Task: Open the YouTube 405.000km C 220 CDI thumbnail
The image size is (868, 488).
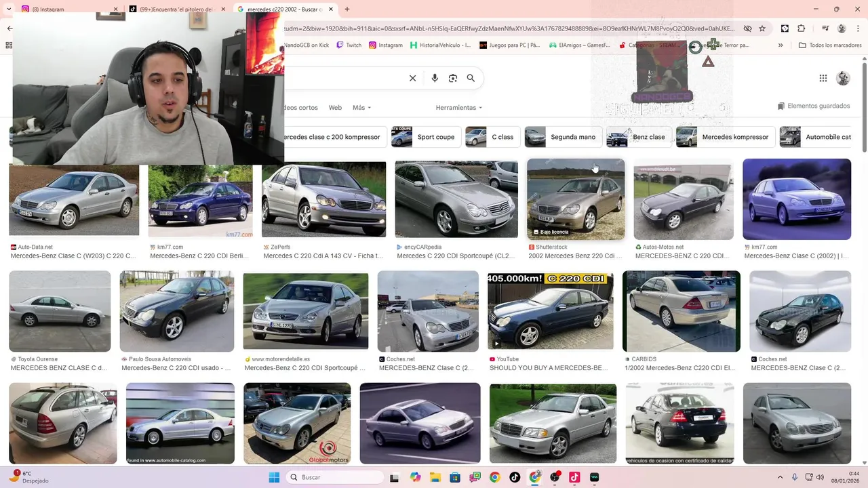Action: [x=551, y=311]
